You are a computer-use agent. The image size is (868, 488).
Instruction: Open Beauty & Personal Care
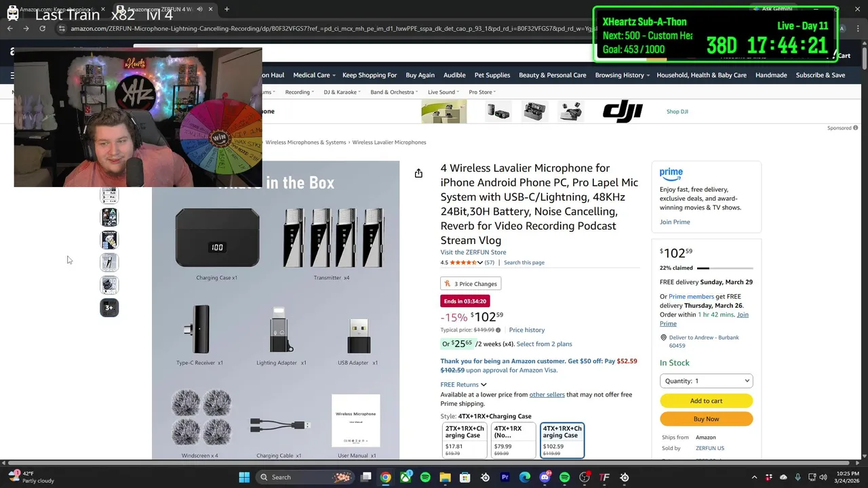click(552, 75)
